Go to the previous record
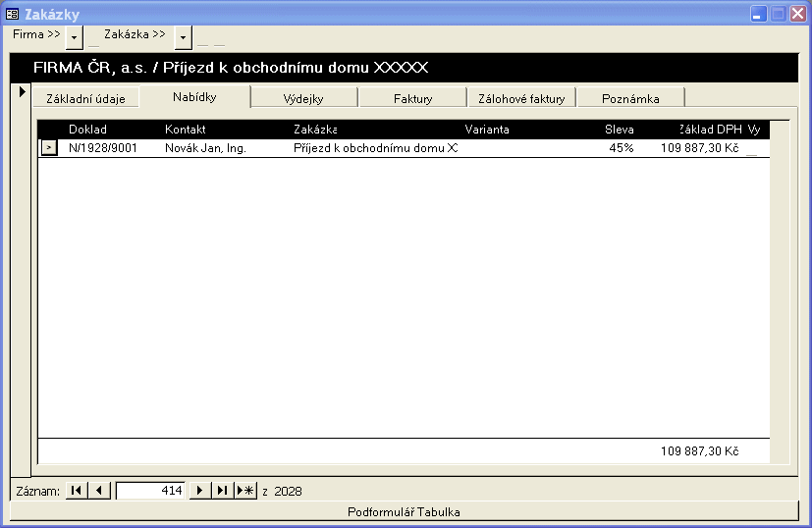Screen dimensions: 812x528 100,491
